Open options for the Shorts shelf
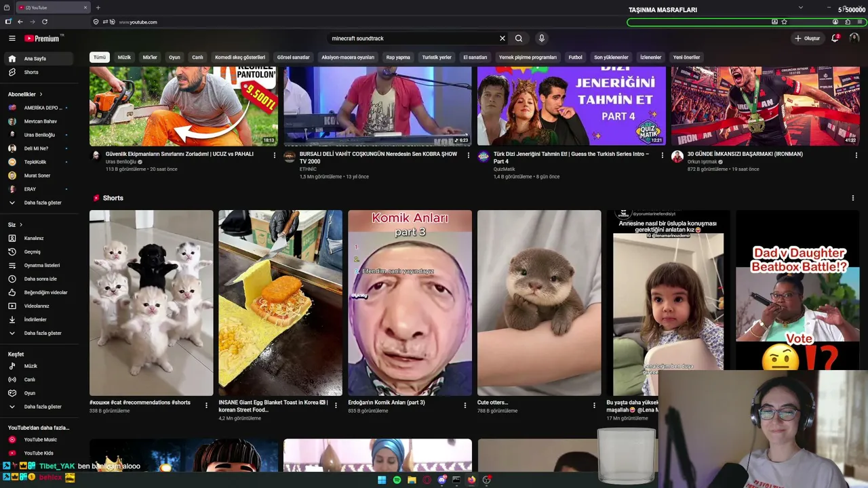Viewport: 868px width, 488px height. [853, 198]
